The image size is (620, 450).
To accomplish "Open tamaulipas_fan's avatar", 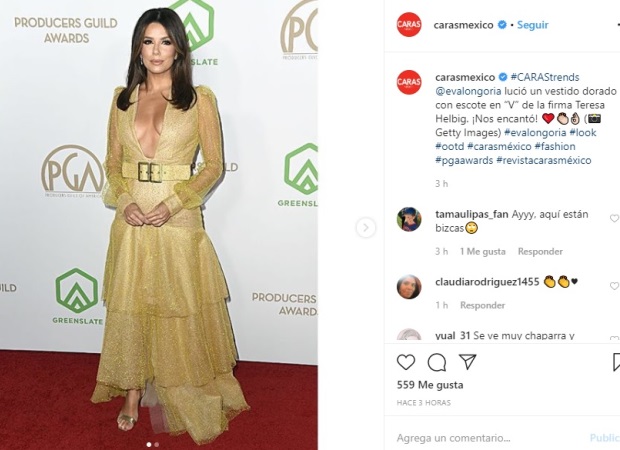I will pyautogui.click(x=409, y=219).
